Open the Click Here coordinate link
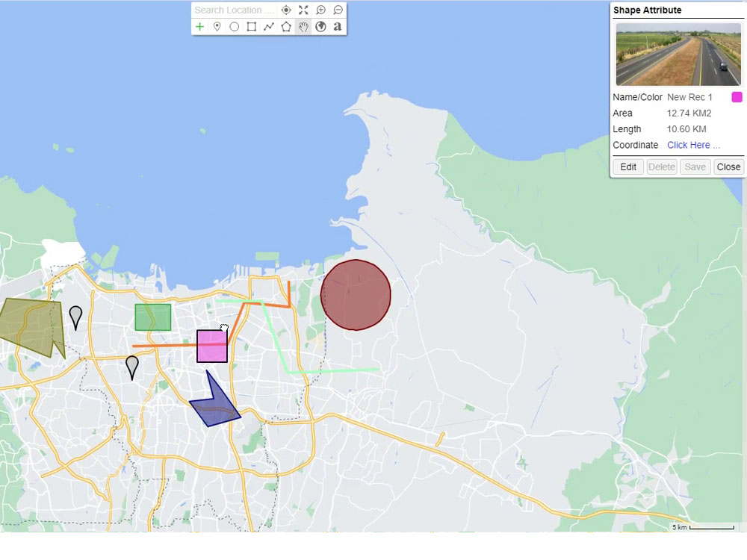The height and width of the screenshot is (560, 747). coord(693,145)
